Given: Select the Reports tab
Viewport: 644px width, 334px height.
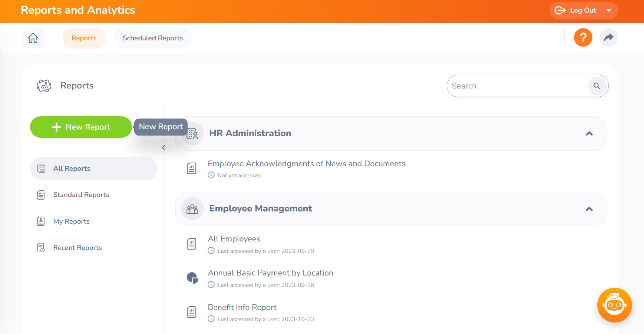Looking at the screenshot, I should point(84,38).
